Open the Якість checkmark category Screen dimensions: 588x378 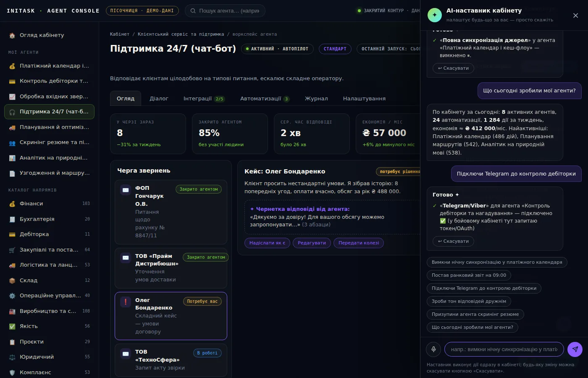click(x=49, y=326)
